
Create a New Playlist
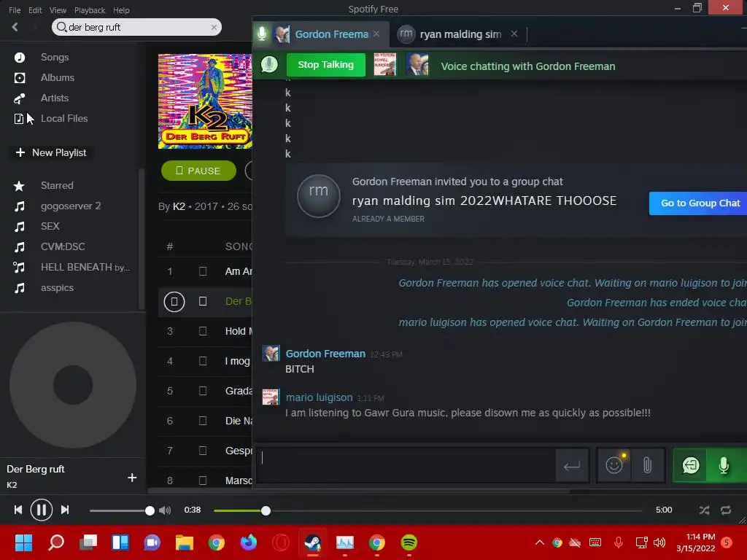coord(51,153)
